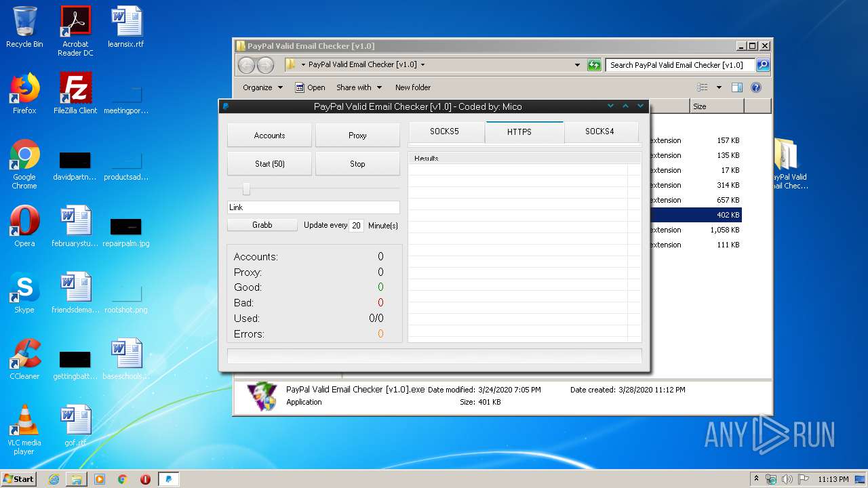Expand Organize dropdown in Explorer

262,87
